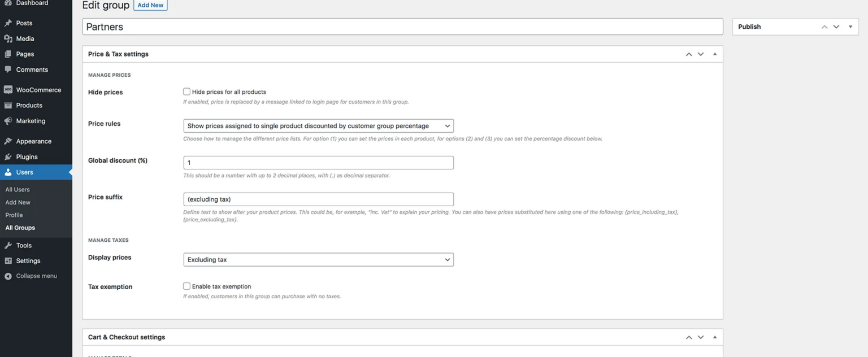Select the Products menu icon
868x357 pixels.
8,105
